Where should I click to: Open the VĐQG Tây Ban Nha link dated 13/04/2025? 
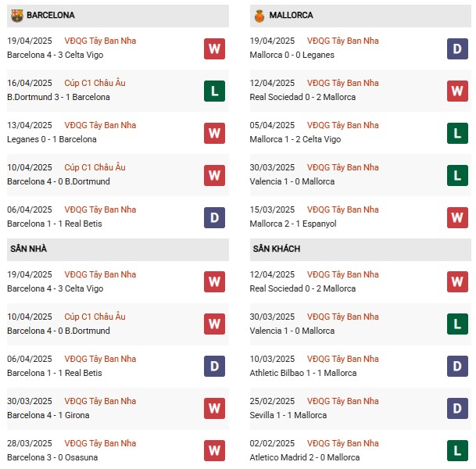[x=100, y=125]
